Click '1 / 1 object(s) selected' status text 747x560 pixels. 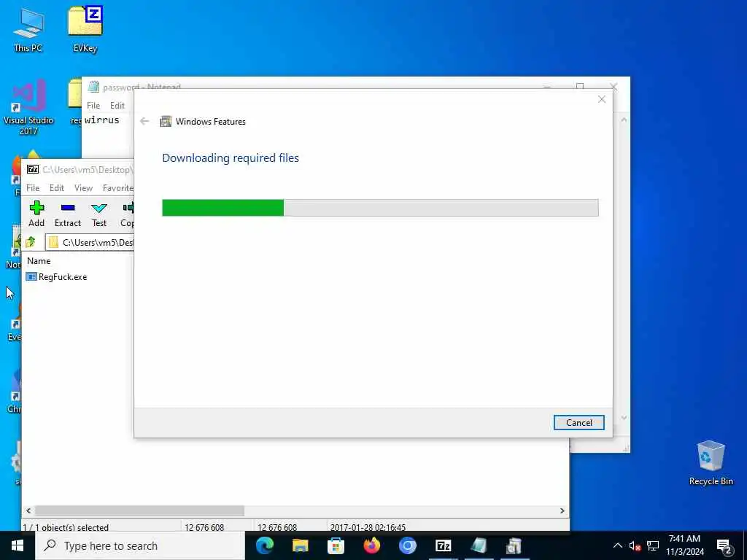coord(66,527)
